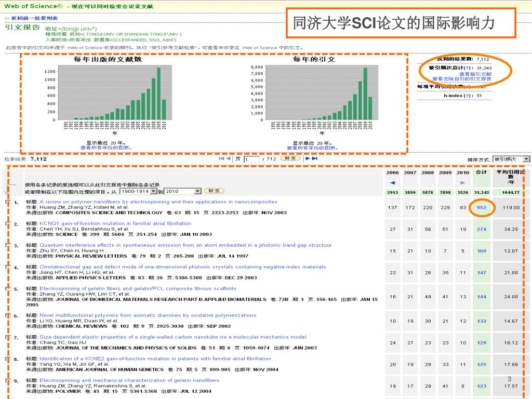This screenshot has width=532, height=399.
Task: Click the [?] help link beside h-index
Action: (468, 96)
